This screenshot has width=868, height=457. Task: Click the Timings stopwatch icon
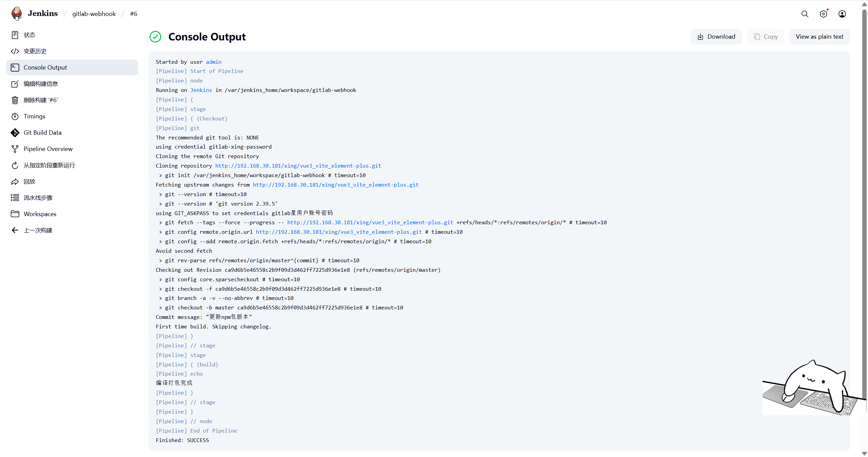(15, 116)
